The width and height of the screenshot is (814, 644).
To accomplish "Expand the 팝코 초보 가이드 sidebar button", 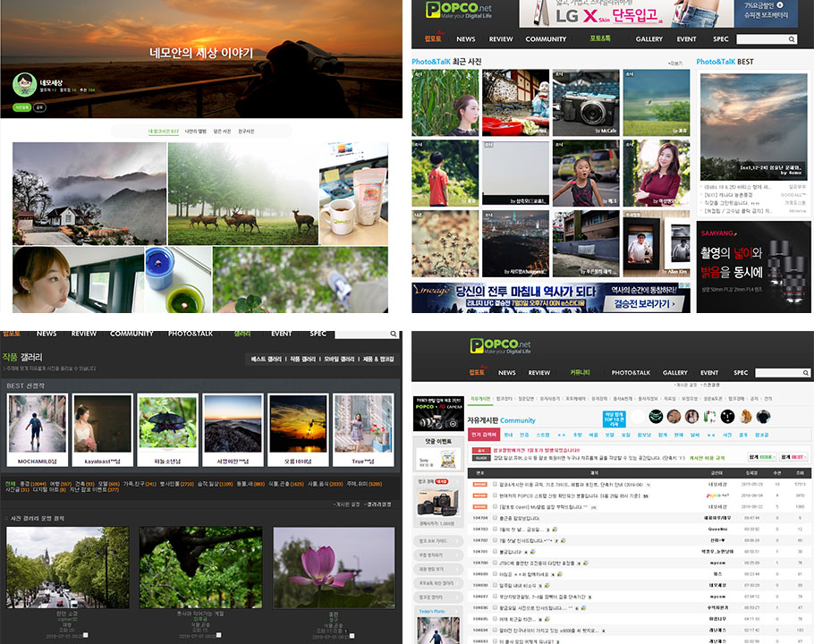I will click(437, 541).
